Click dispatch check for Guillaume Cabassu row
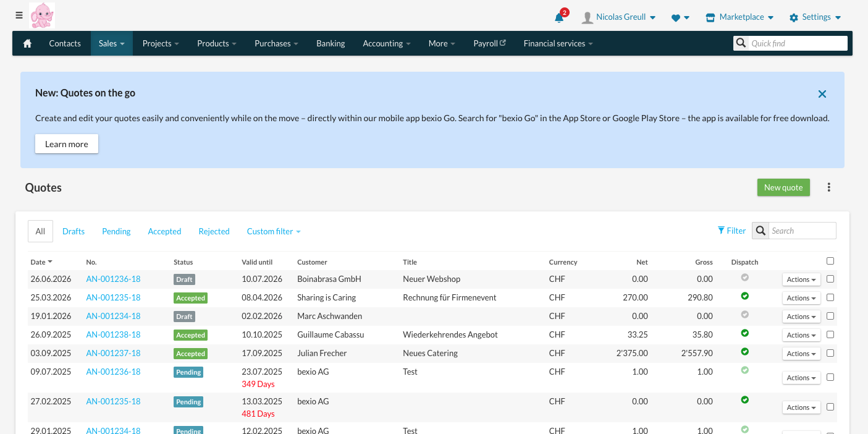 (744, 333)
